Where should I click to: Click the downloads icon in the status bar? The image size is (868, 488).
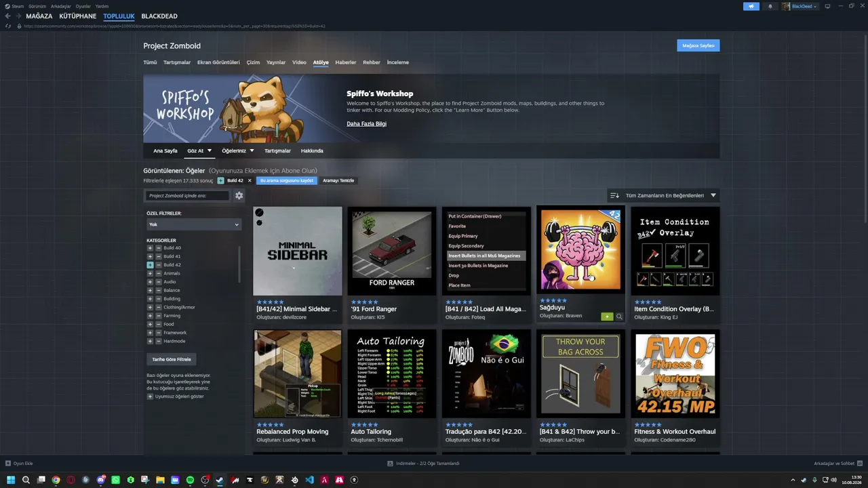(390, 464)
